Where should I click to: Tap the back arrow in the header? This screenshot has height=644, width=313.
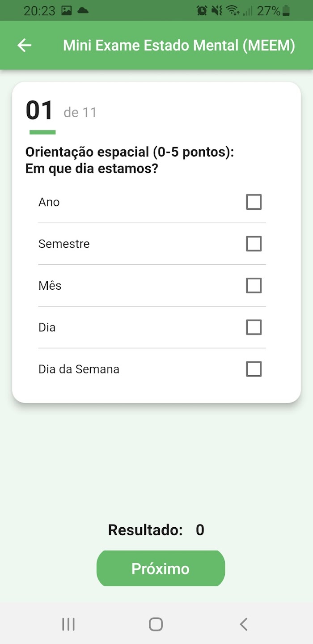pos(25,45)
